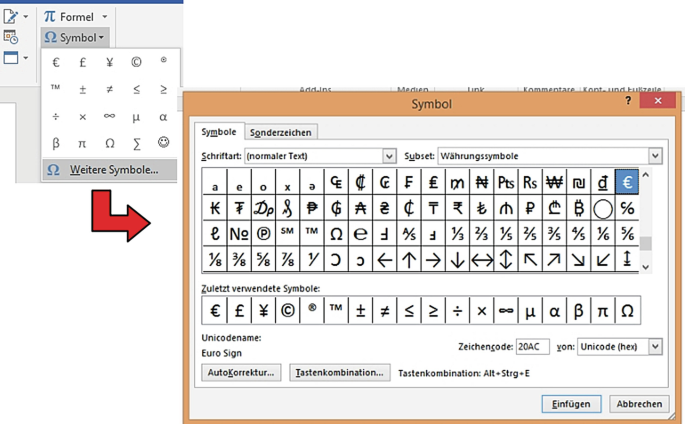
Task: Click the symbol grid scrollbar down arrow
Action: click(646, 266)
